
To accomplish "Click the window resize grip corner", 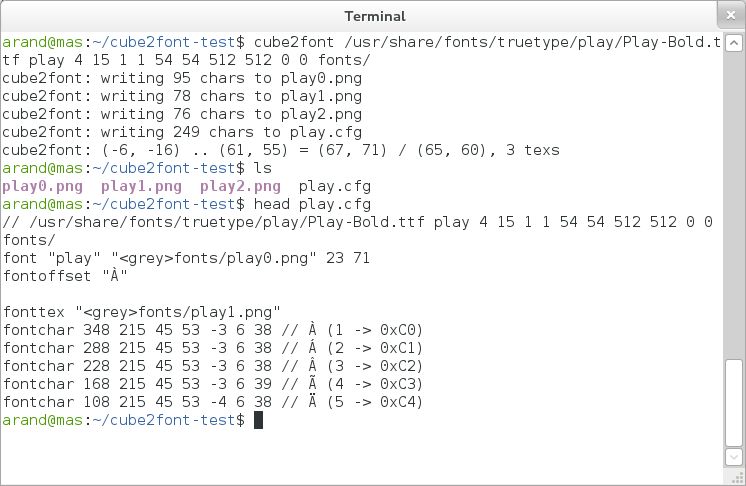I will click(739, 478).
